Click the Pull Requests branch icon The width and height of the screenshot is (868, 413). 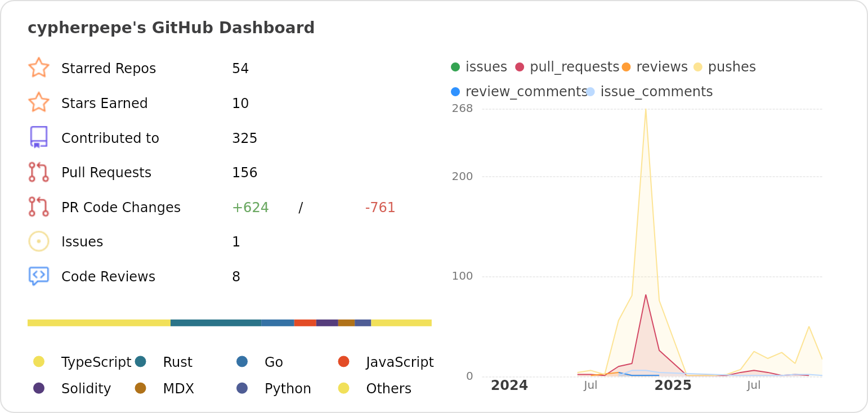pyautogui.click(x=38, y=172)
